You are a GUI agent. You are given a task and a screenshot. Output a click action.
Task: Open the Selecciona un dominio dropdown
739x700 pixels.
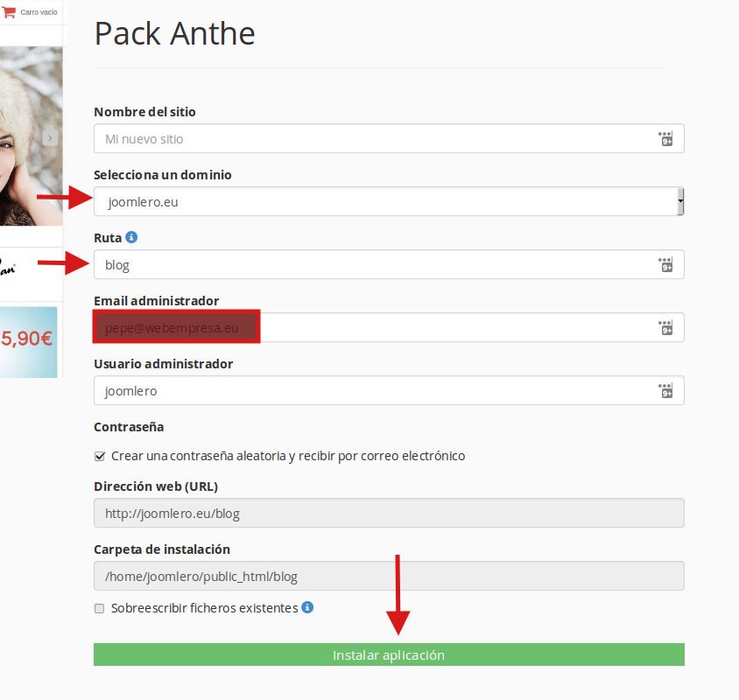point(389,201)
